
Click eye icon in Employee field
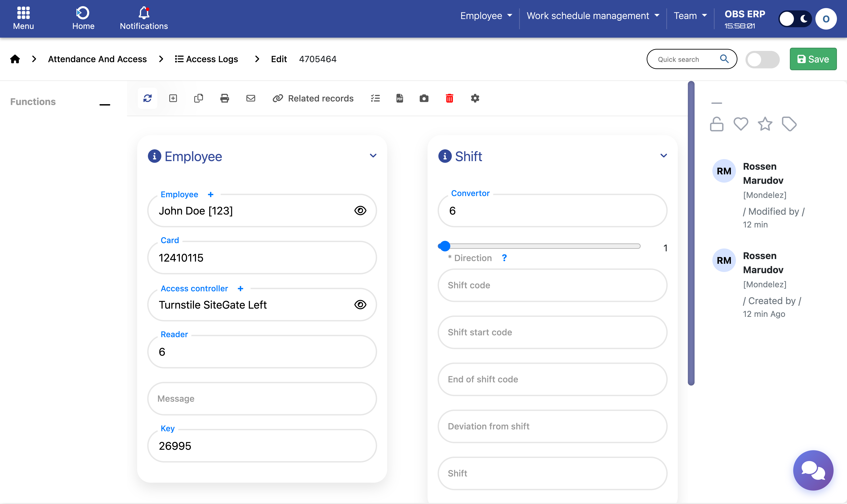(360, 211)
